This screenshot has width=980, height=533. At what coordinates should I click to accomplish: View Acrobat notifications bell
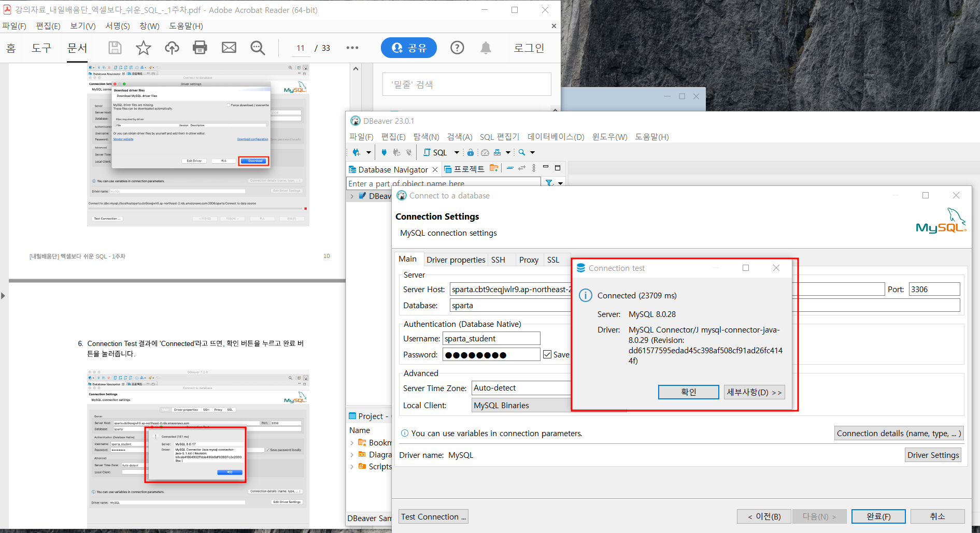(486, 48)
